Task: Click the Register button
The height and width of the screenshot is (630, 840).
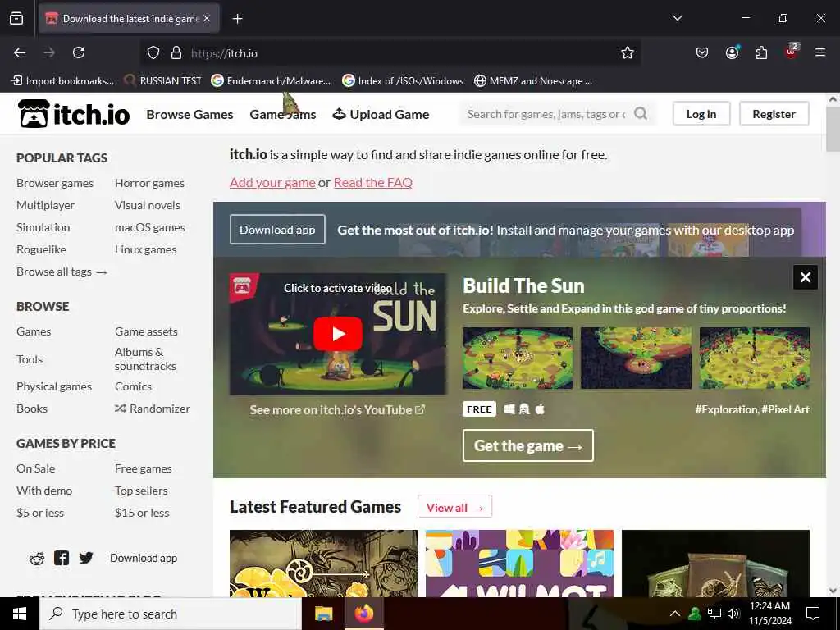Action: tap(774, 113)
